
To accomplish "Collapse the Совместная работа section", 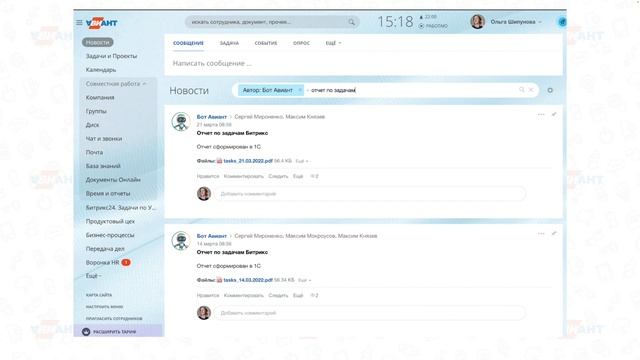I will pyautogui.click(x=116, y=84).
